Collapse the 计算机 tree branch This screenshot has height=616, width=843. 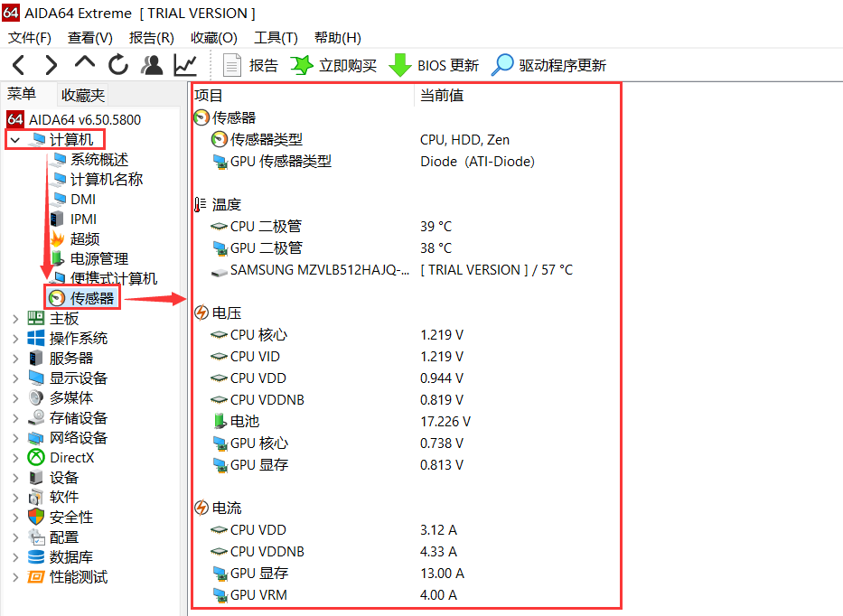coord(14,139)
